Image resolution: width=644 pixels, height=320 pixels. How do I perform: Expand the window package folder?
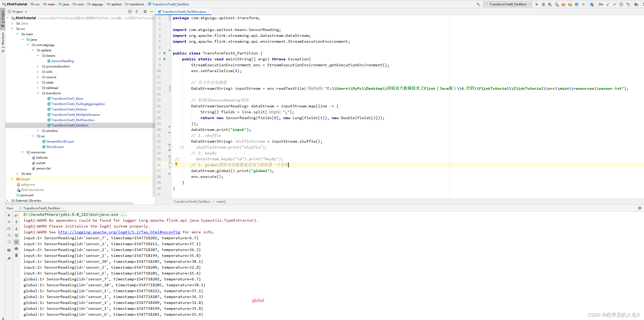click(38, 131)
